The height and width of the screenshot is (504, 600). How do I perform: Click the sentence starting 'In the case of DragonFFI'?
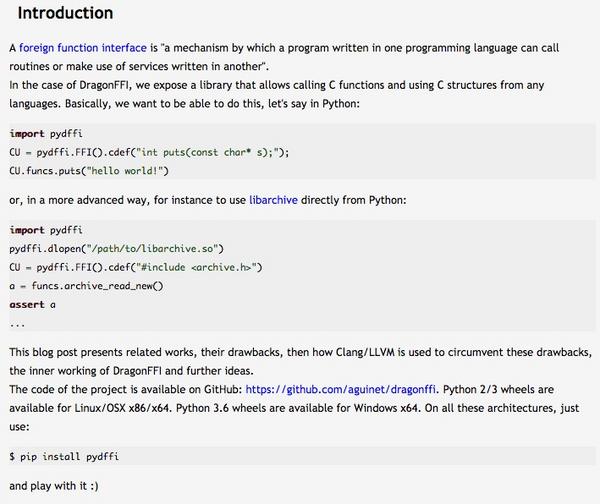click(x=276, y=94)
